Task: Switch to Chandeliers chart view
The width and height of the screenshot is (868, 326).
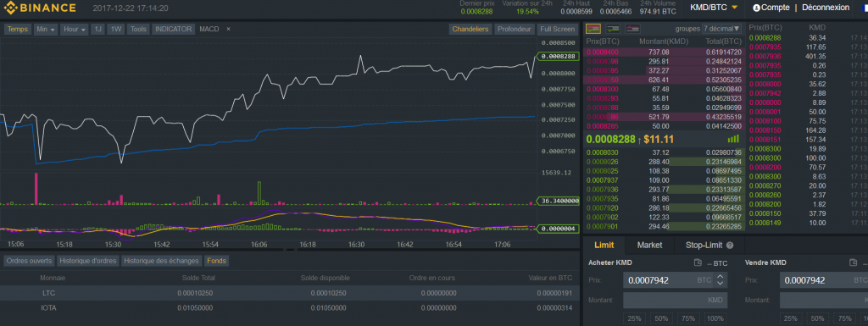Action: coord(470,29)
